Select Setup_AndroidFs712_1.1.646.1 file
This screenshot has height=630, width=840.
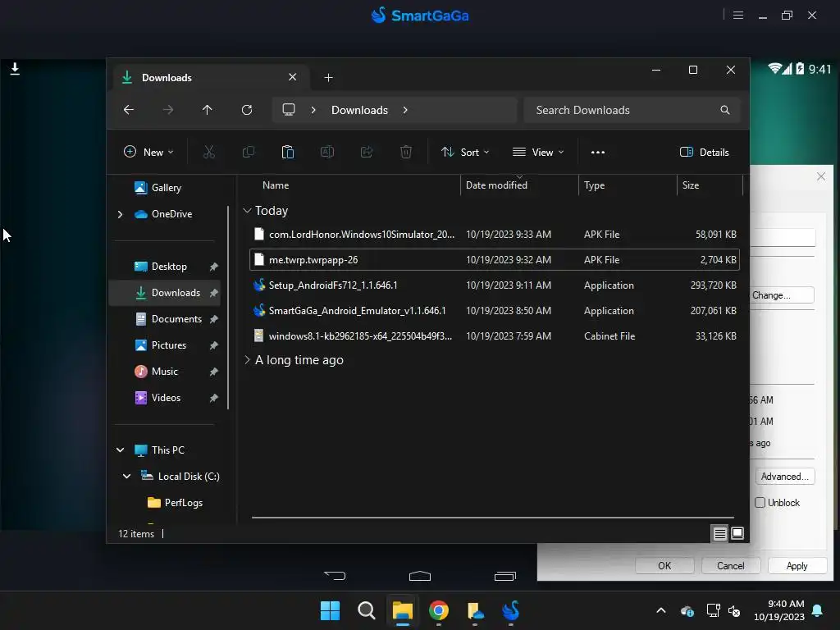[x=495, y=285]
